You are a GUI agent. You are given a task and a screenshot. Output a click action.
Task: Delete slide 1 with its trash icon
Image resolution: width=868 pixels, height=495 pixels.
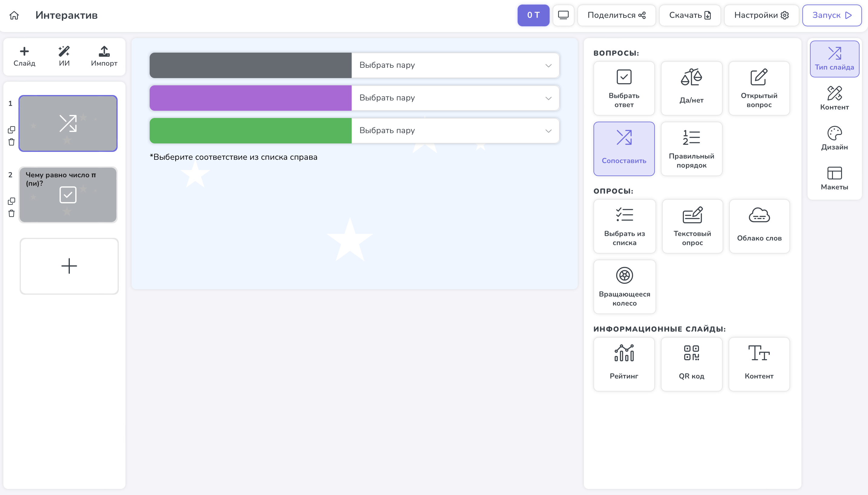point(11,142)
